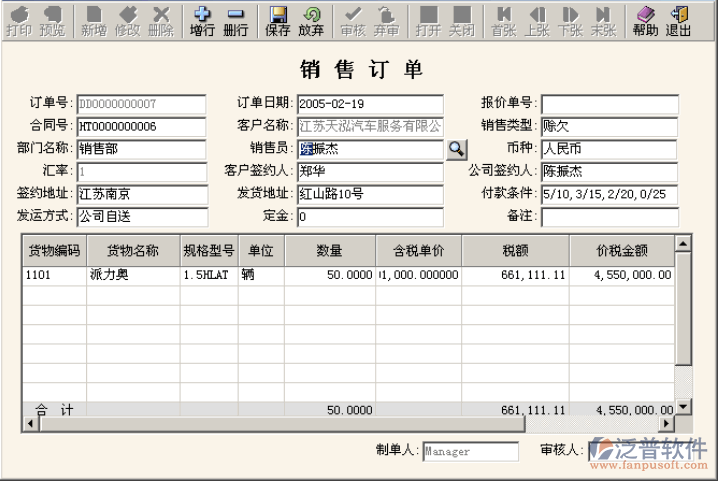The width and height of the screenshot is (718, 481).
Task: Click the magnifier lookup icon beside 销售员
Action: pos(456,149)
